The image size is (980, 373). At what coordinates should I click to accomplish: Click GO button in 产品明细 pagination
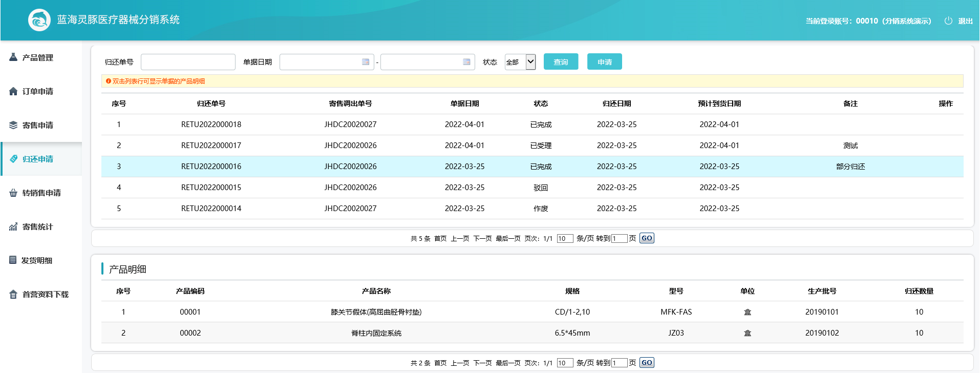click(x=647, y=363)
